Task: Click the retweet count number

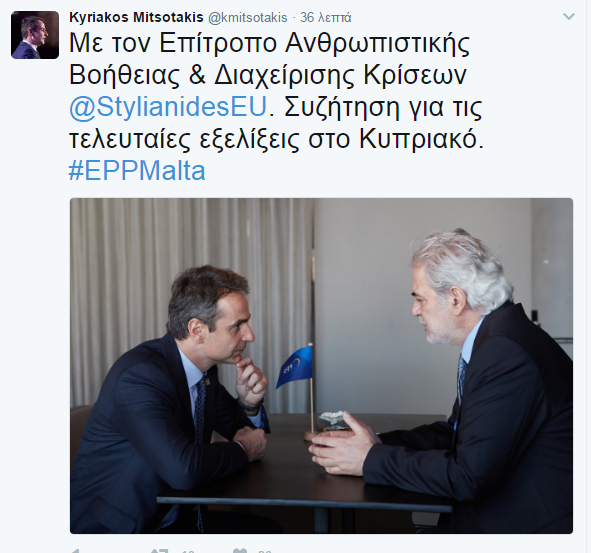Action: coord(188,551)
